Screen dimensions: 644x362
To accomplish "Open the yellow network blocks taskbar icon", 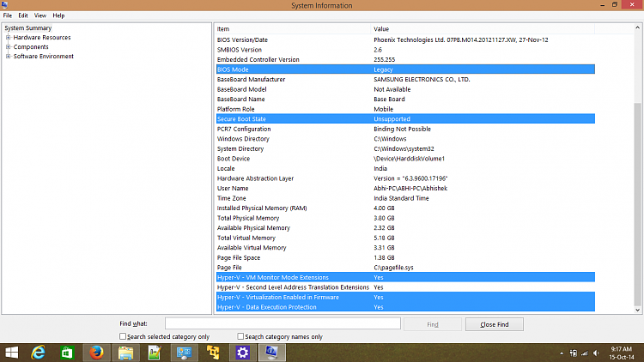I will pos(213,353).
